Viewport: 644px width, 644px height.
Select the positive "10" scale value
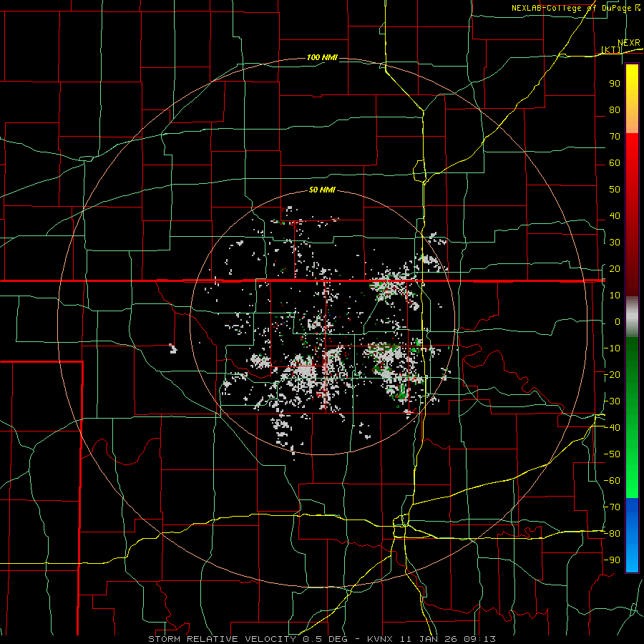(x=615, y=296)
